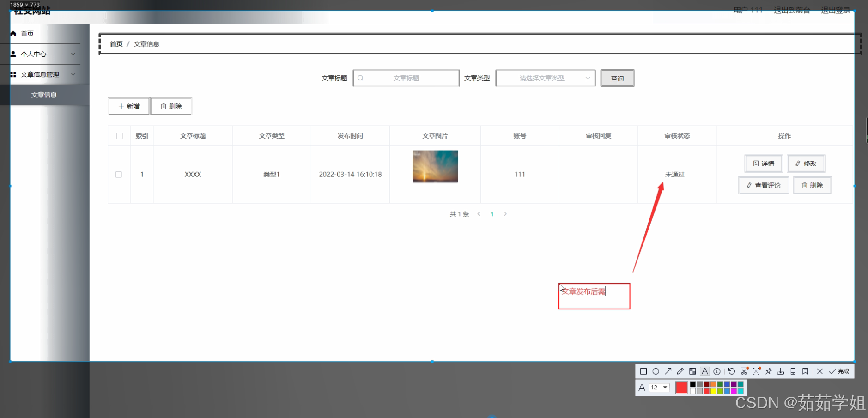Select the text annotation tool
The height and width of the screenshot is (418, 868).
[704, 371]
